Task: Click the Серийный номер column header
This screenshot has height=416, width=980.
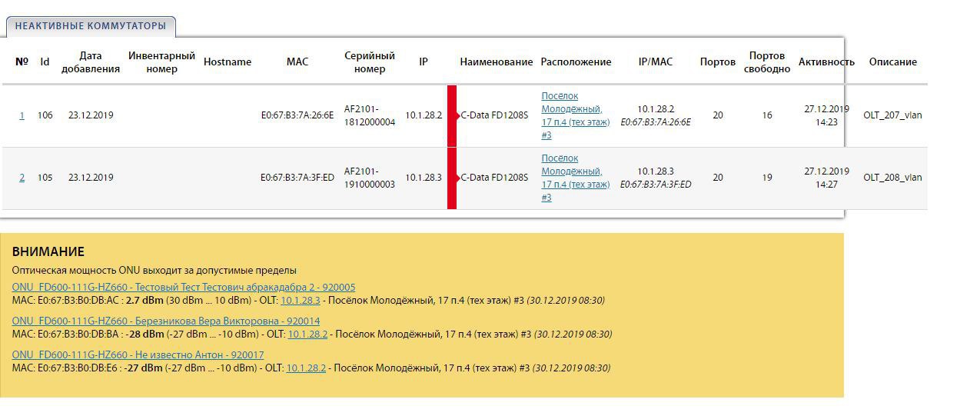Action: (x=370, y=62)
